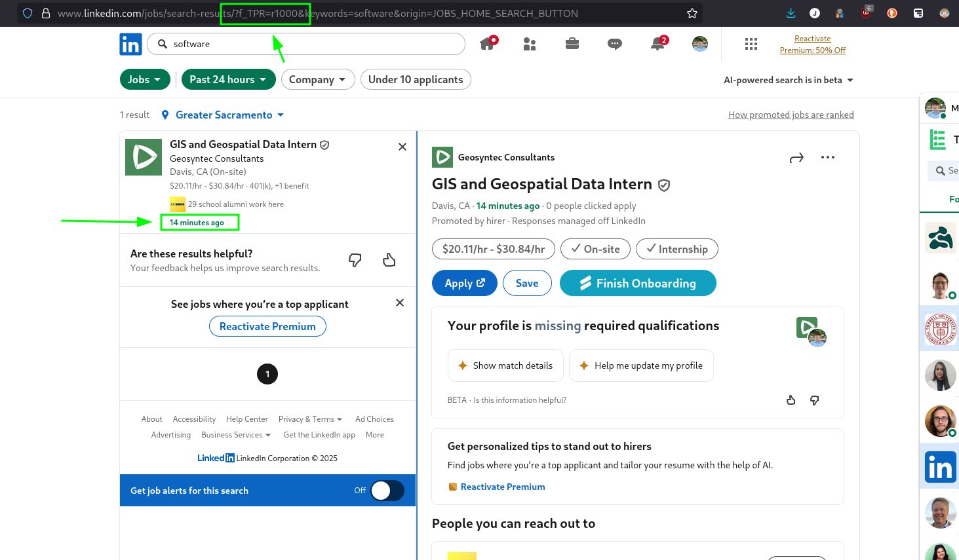
Task: Open the Messaging chat icon
Action: [615, 44]
